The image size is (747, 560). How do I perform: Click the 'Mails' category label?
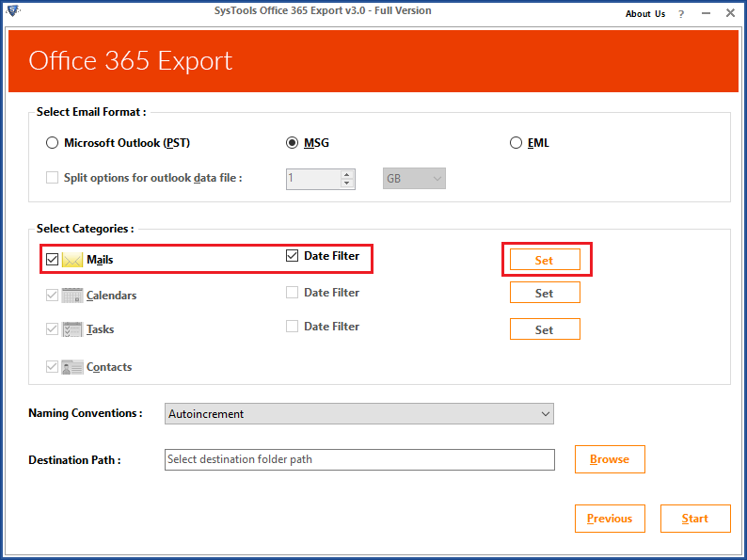[x=100, y=260]
